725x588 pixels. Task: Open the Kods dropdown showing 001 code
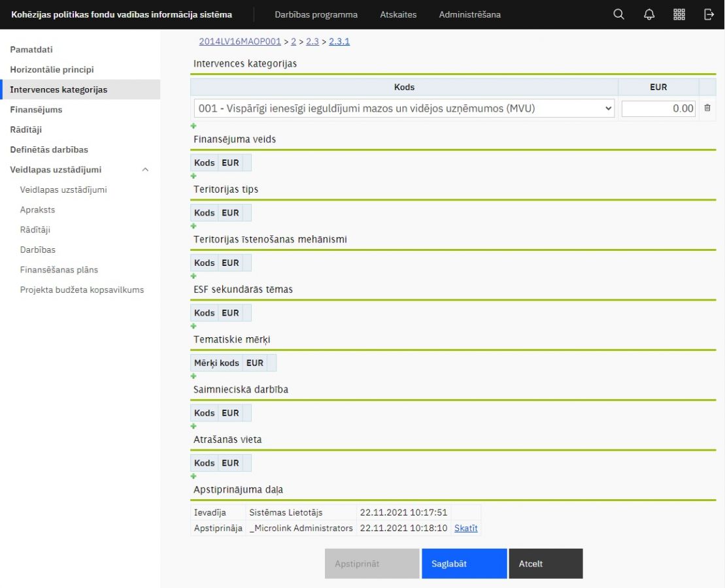404,108
